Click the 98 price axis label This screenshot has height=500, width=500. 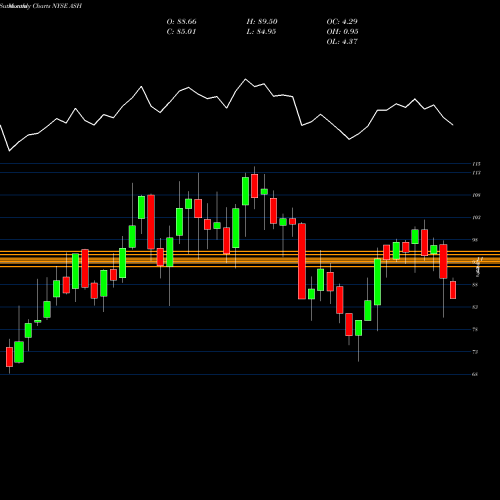(x=475, y=240)
